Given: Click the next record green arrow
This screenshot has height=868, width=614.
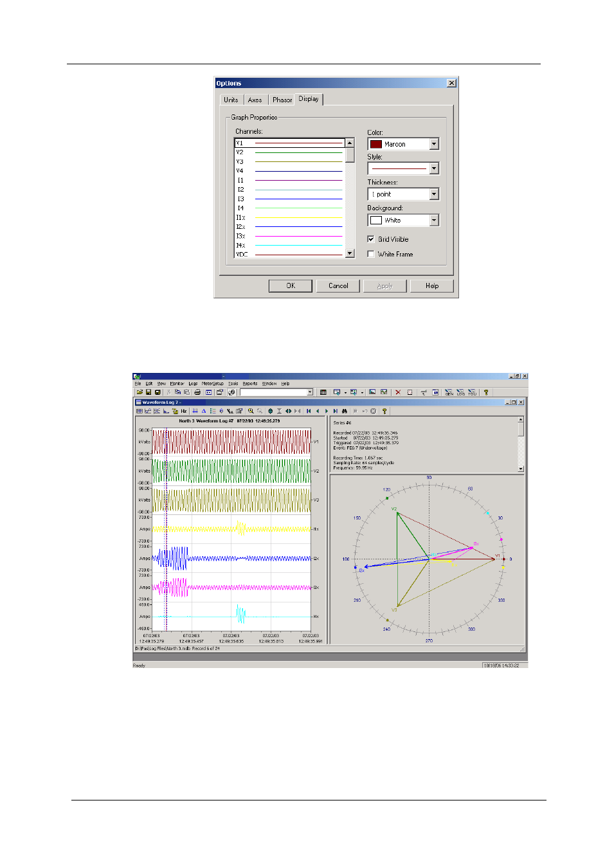Looking at the screenshot, I should point(327,411).
